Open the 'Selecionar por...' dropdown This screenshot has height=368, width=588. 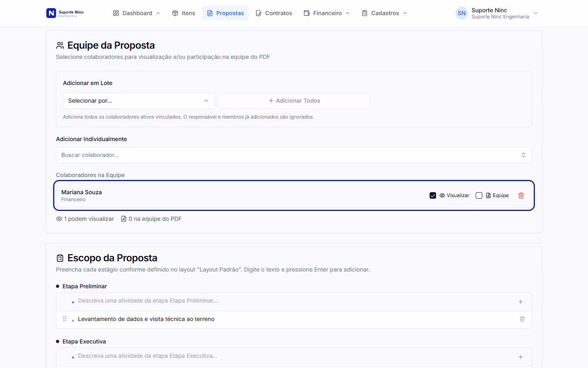pyautogui.click(x=138, y=101)
